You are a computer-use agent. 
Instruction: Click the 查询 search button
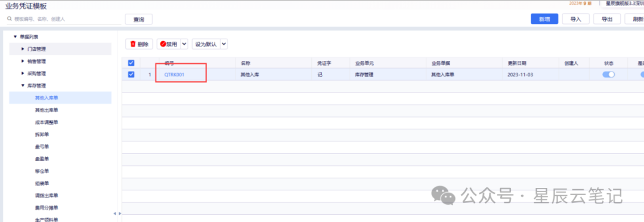click(x=139, y=19)
